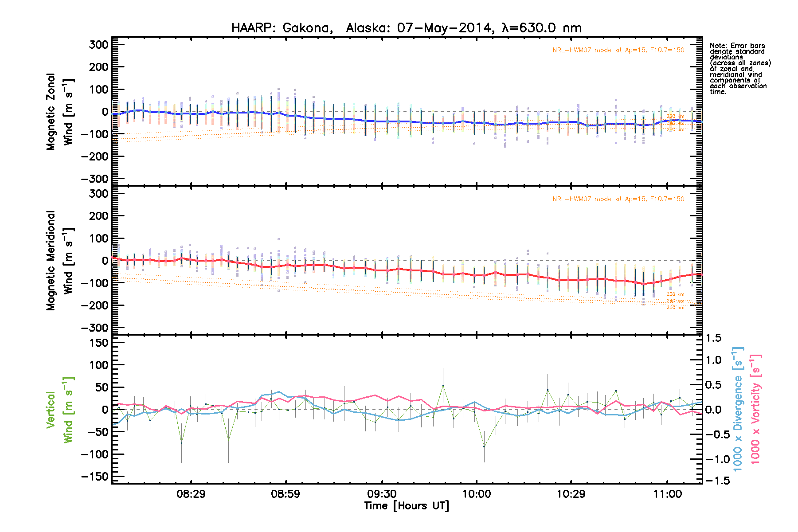Click the blue 1000 x Divergence label

point(738,409)
